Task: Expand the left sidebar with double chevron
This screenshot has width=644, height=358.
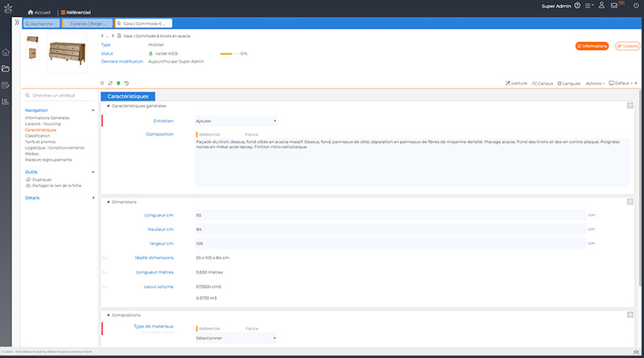Action: tap(17, 23)
